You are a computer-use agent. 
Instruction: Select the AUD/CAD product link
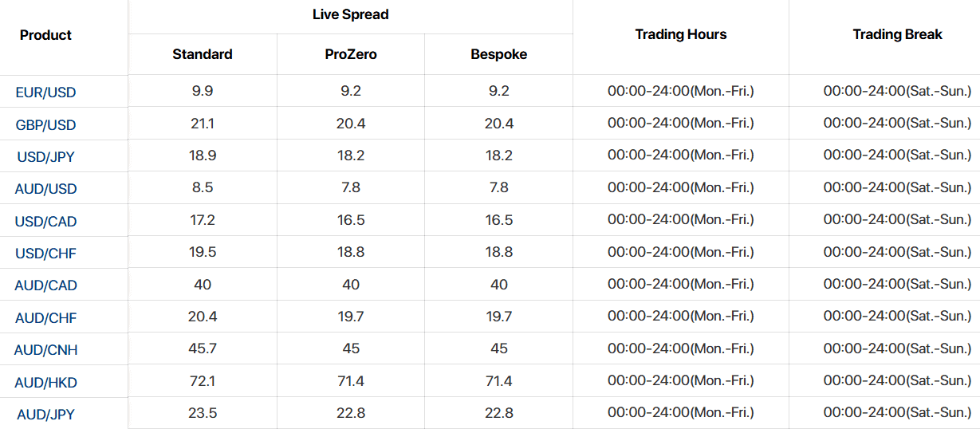pos(45,285)
